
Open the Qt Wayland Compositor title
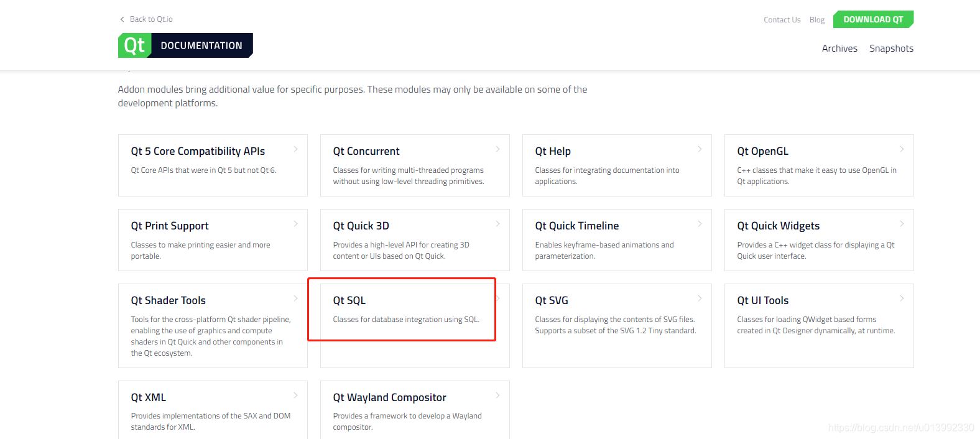coord(389,397)
